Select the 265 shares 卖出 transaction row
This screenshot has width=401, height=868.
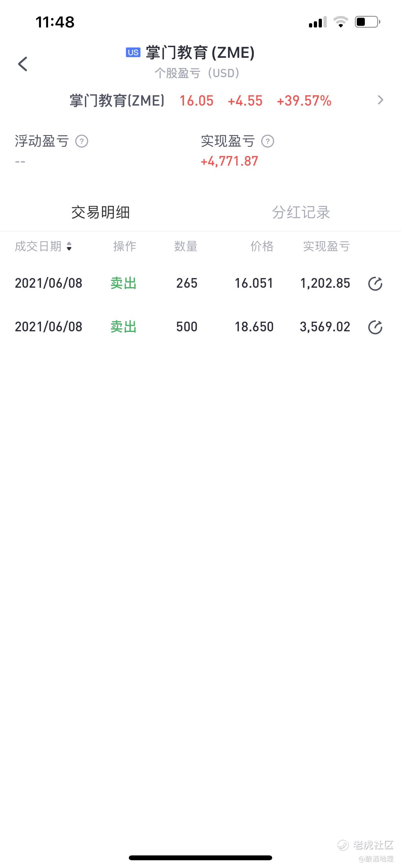[200, 284]
